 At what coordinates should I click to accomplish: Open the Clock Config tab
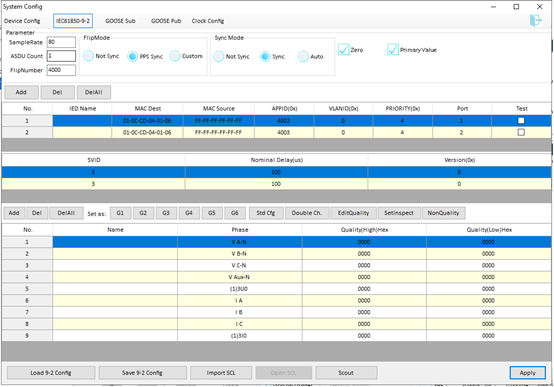pos(208,21)
